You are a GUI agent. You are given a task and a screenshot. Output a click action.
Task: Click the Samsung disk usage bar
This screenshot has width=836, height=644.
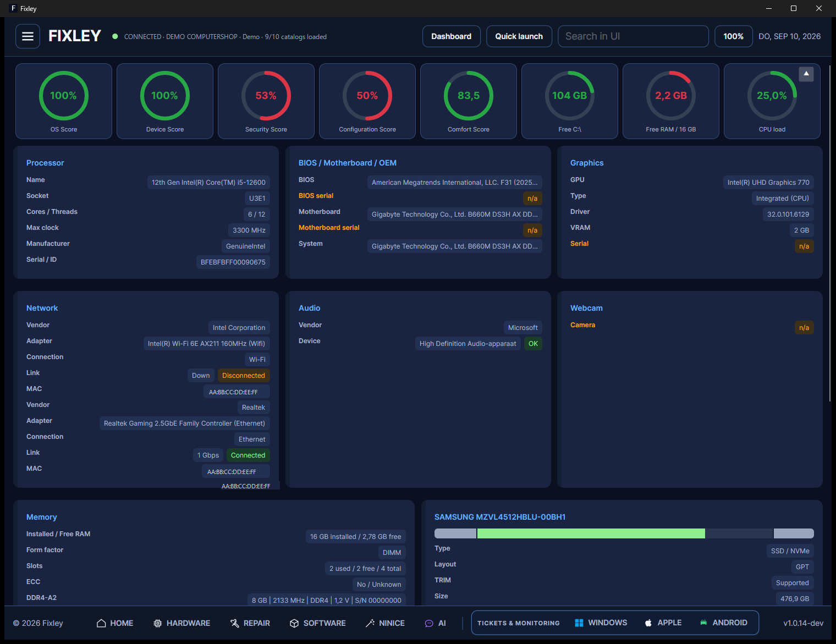624,533
